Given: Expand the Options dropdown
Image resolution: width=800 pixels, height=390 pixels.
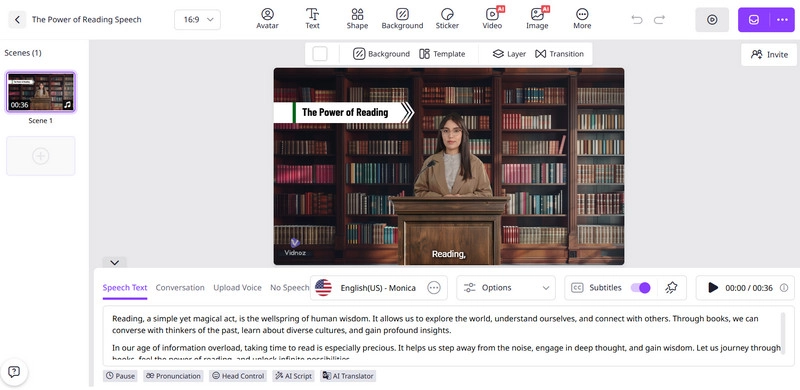Looking at the screenshot, I should point(506,288).
